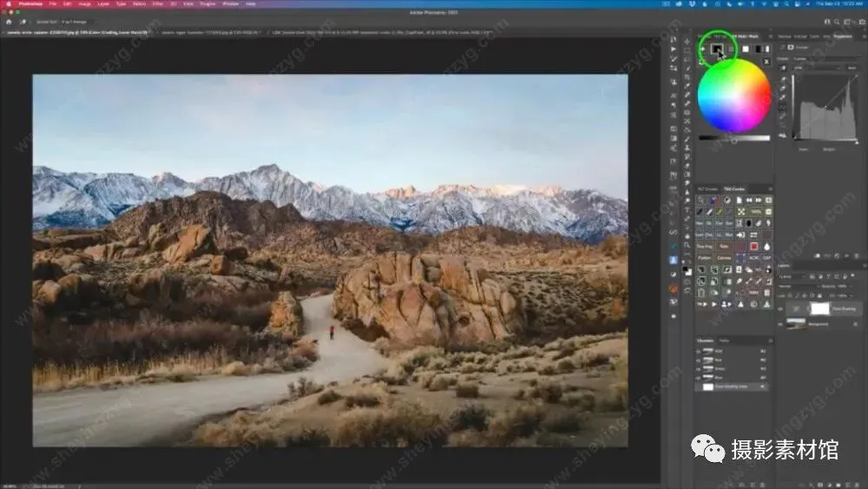
Task: Open the Layers filter kind dropdown
Action: (792, 276)
